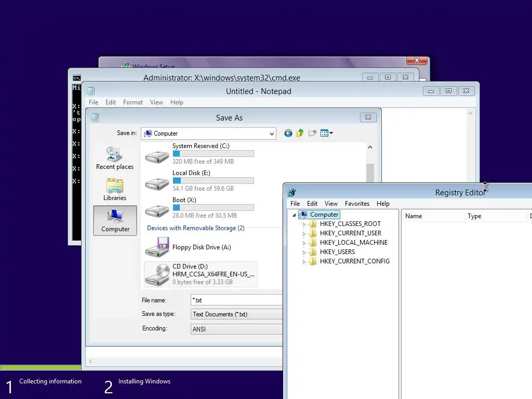The image size is (532, 399).
Task: Click the cmd.exe title bar icon
Action: pyautogui.click(x=77, y=78)
